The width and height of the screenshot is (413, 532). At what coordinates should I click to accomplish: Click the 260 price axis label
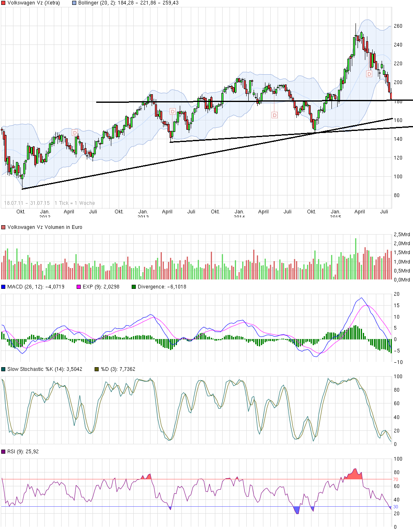coord(398,26)
